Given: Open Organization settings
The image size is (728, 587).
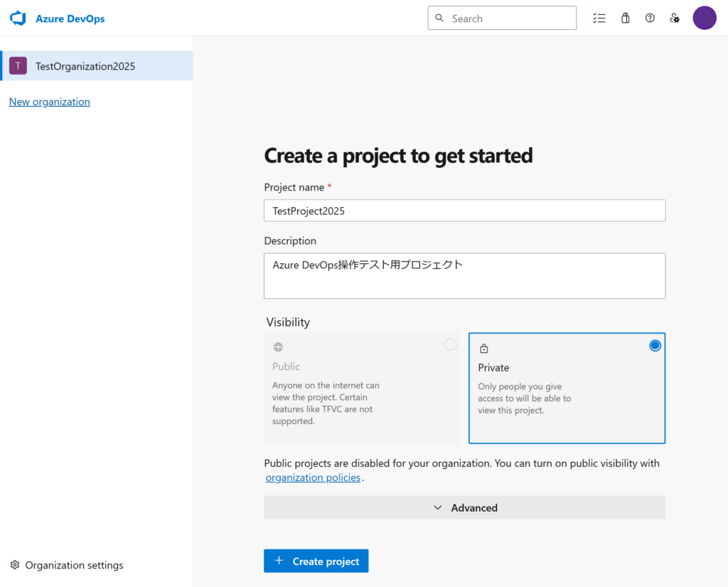Looking at the screenshot, I should [x=67, y=565].
